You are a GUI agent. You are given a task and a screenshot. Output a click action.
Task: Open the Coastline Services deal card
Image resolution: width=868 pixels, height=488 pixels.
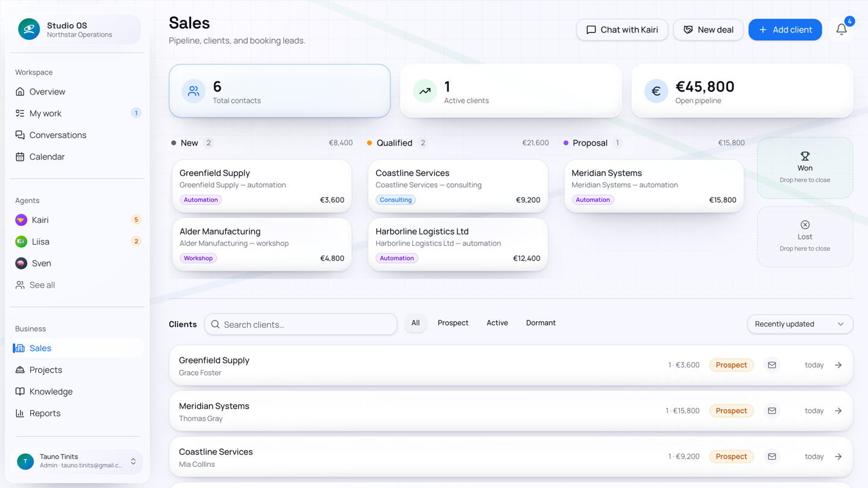click(458, 186)
